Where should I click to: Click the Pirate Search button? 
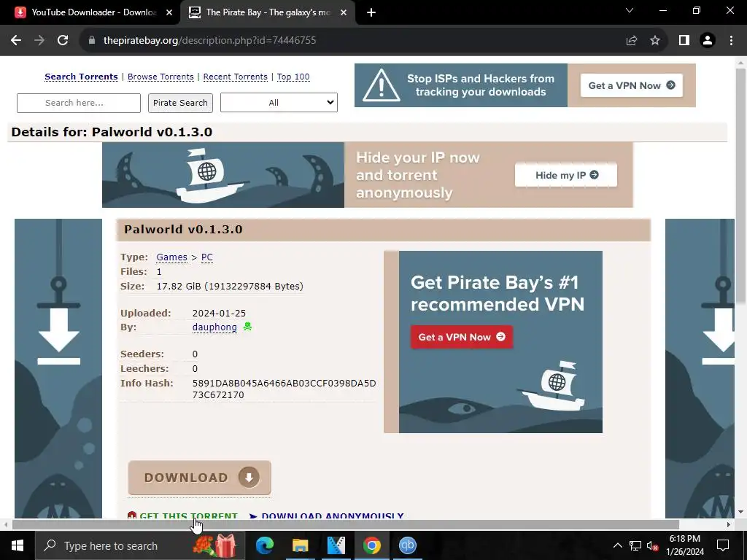pos(180,103)
